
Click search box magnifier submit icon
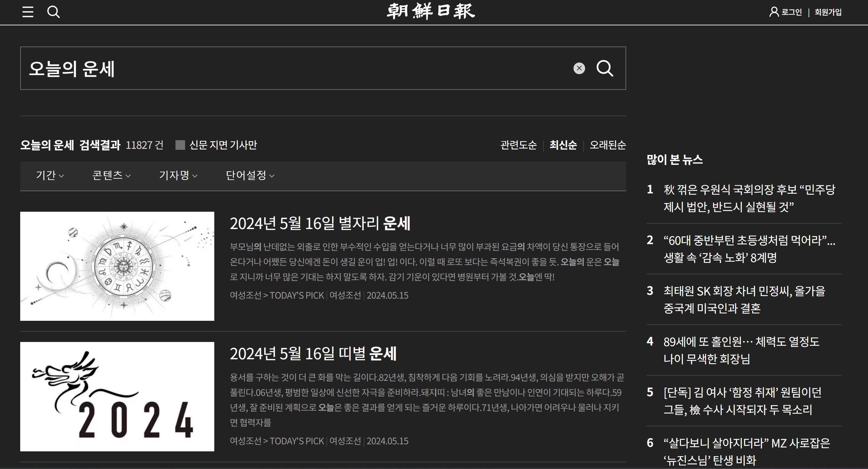tap(605, 68)
